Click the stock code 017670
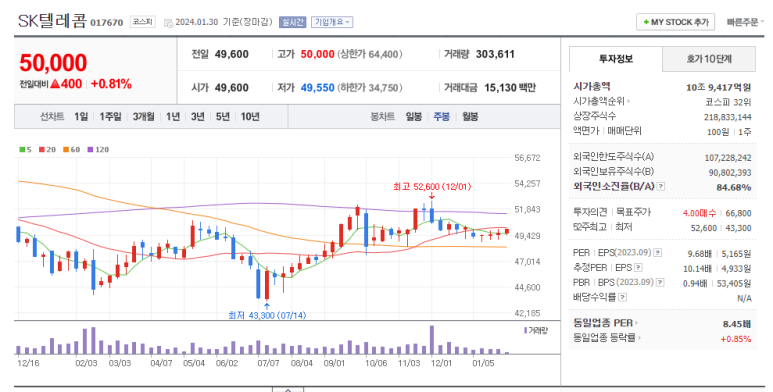This screenshot has width=773, height=392. [106, 23]
